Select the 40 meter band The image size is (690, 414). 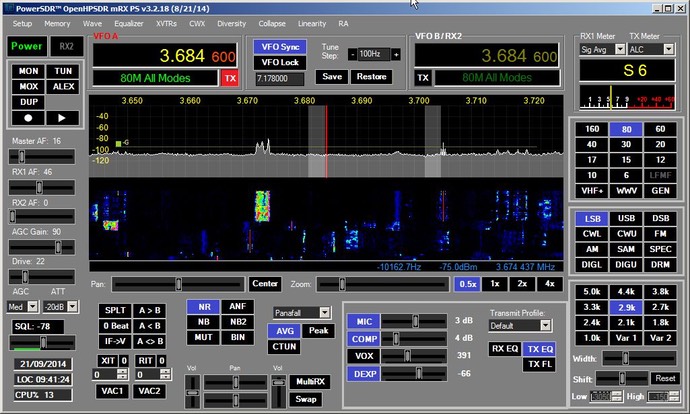592,144
